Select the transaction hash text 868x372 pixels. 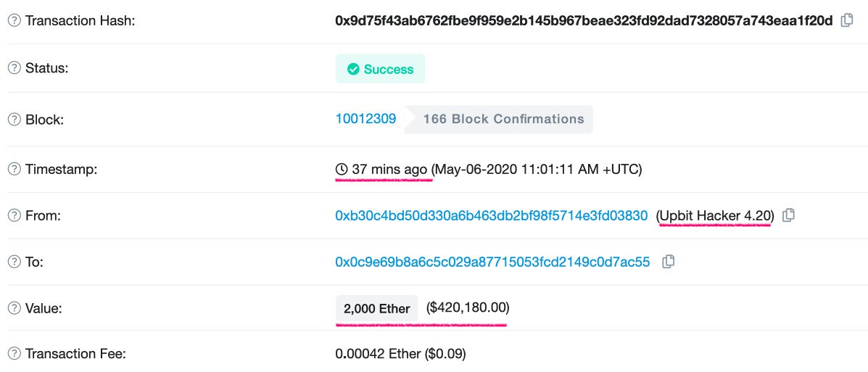click(x=584, y=20)
